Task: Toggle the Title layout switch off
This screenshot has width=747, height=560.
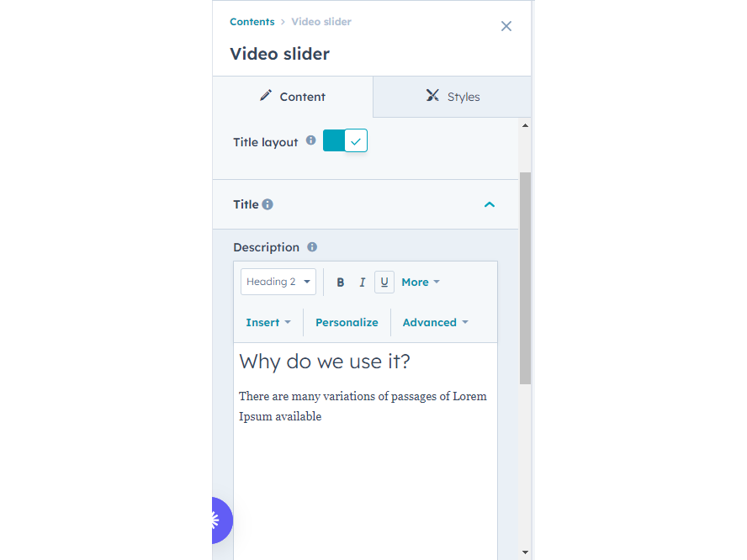Action: coord(345,140)
